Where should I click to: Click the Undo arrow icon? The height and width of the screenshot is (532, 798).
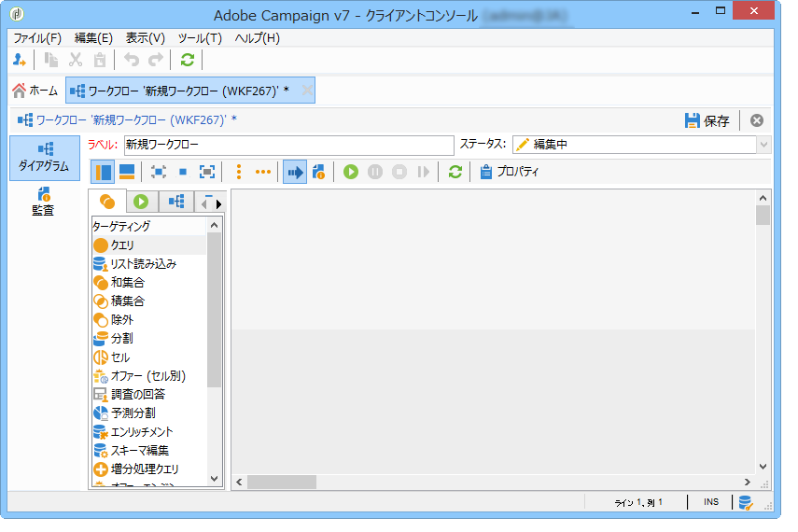click(x=132, y=60)
